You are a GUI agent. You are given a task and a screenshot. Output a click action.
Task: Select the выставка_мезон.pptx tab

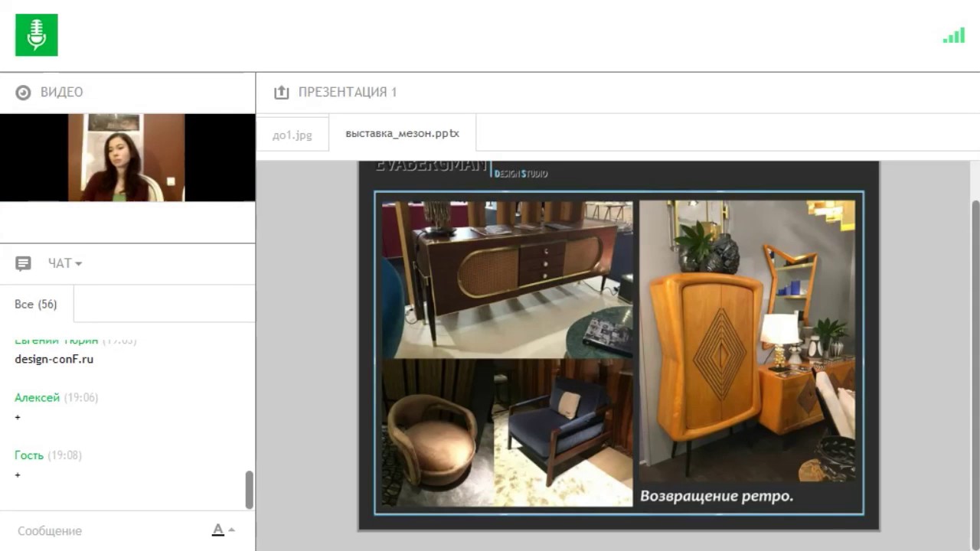coord(402,133)
